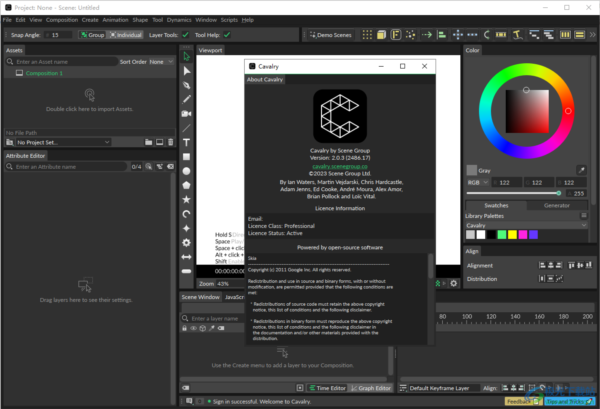Click the 3D cube stack toolbar icon
Viewport: 600px width, 409px height.
382,35
